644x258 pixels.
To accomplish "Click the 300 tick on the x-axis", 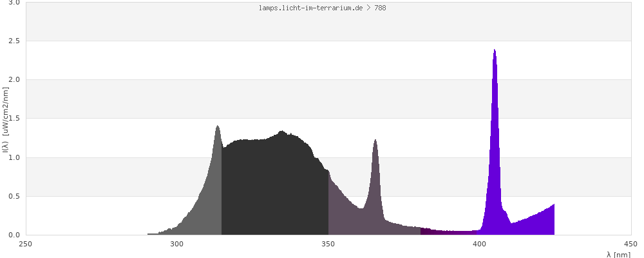I will (x=176, y=244).
